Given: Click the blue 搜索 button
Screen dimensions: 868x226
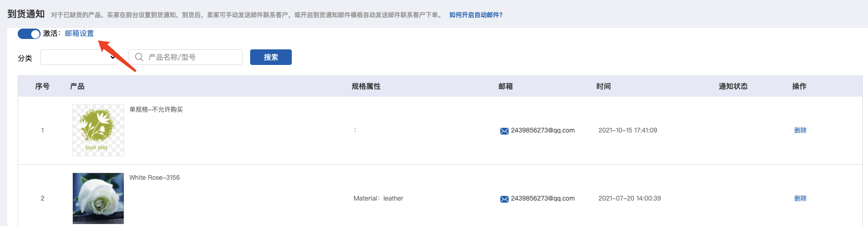Looking at the screenshot, I should tap(271, 57).
